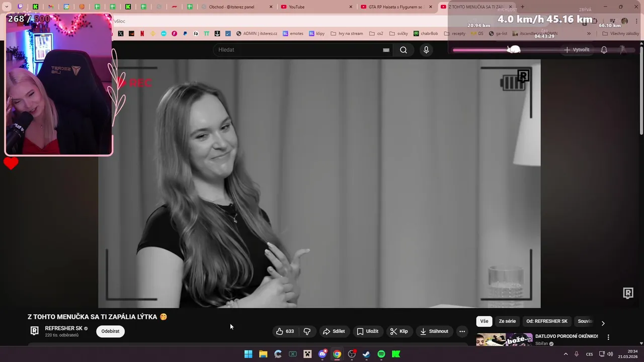This screenshot has height=362, width=644.
Task: Open the 'klipy' bookmark
Action: [x=317, y=34]
